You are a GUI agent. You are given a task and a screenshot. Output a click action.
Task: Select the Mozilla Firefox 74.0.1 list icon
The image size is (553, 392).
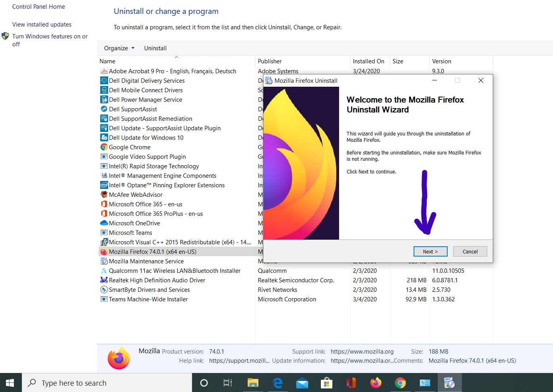coord(104,251)
